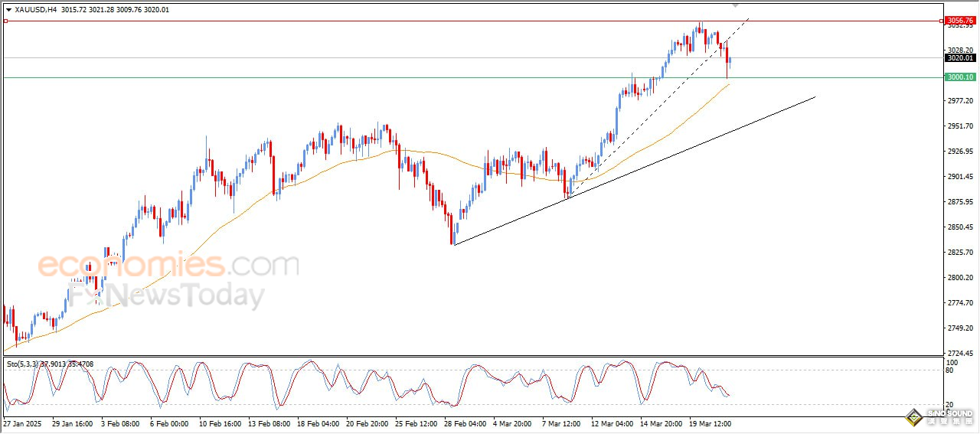Image resolution: width=980 pixels, height=434 pixels.
Task: Click the green 3000.10 price label
Action: click(959, 77)
